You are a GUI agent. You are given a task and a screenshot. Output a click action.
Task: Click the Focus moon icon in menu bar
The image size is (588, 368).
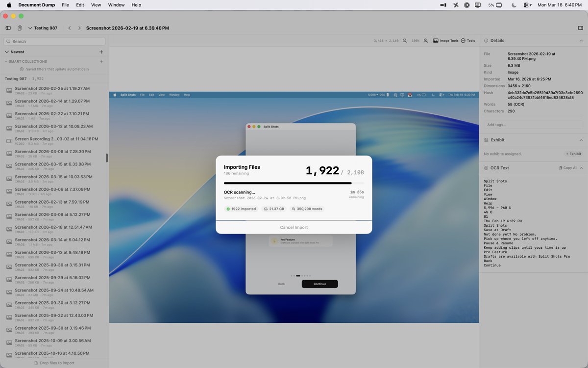pyautogui.click(x=514, y=5)
